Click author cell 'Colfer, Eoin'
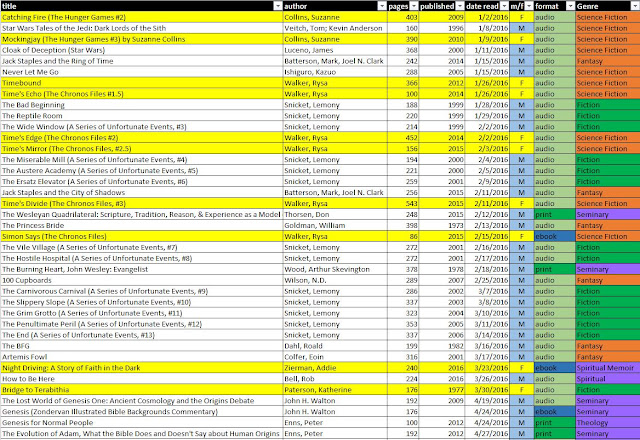The width and height of the screenshot is (640, 440). 335,357
